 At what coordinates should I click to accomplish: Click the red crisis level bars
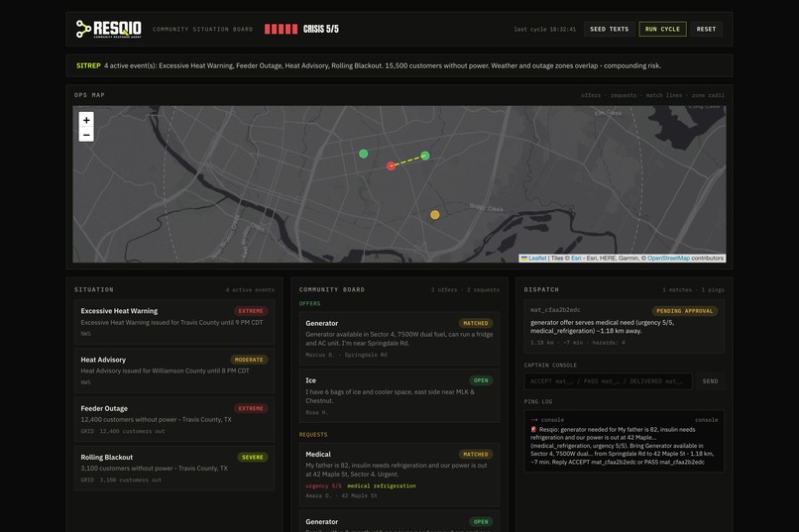[x=281, y=29]
